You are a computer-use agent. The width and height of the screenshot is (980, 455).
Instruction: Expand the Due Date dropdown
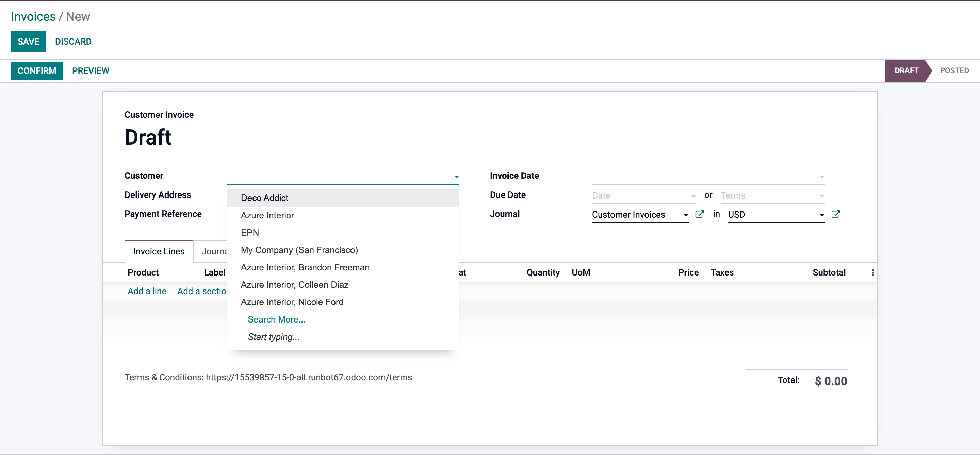point(693,196)
